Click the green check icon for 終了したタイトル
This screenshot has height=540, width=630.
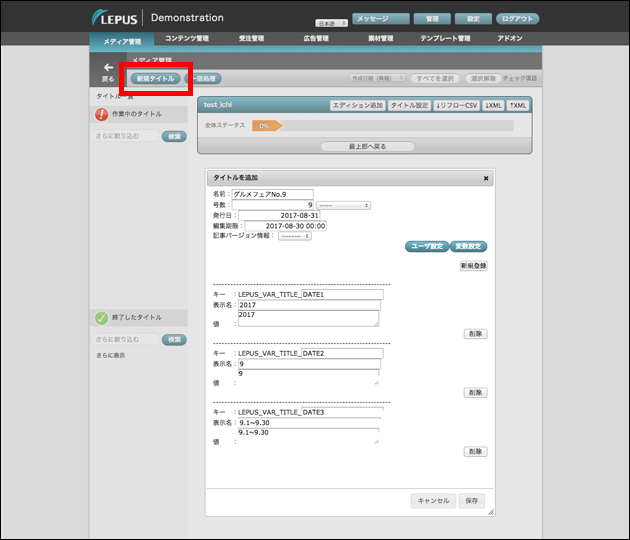click(x=101, y=318)
